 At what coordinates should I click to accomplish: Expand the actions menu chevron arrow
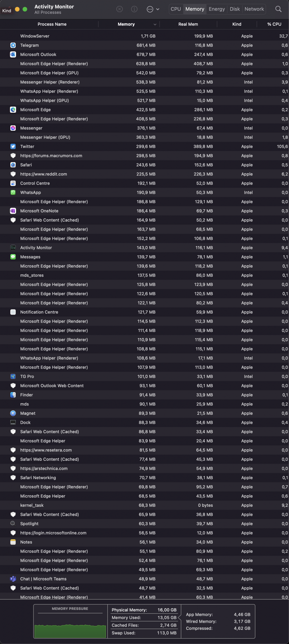click(x=158, y=9)
